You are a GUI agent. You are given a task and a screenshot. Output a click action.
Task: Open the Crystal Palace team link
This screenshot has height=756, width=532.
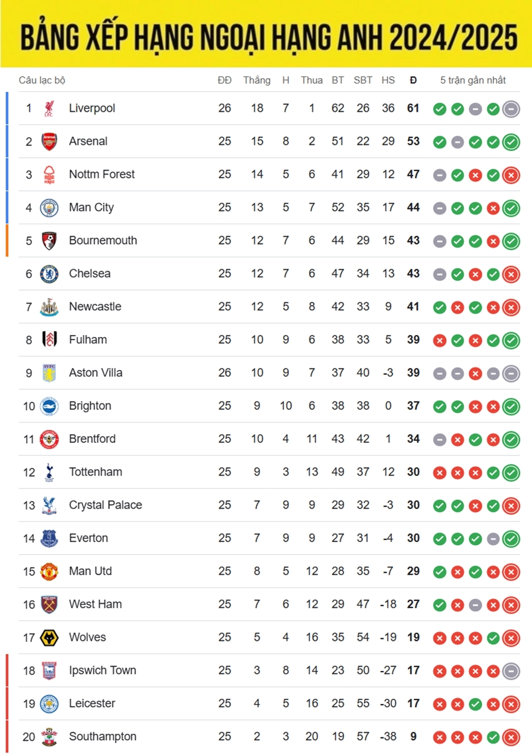point(105,505)
